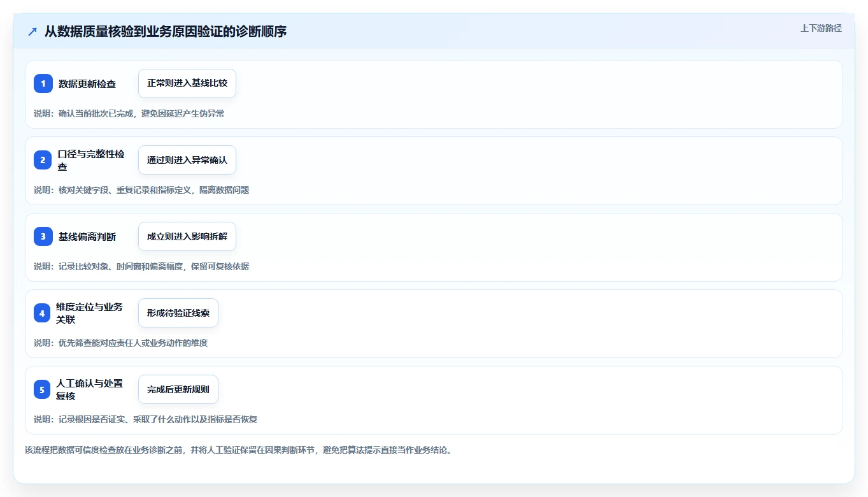
Task: Select the step title 数据更新检查
Action: click(87, 83)
